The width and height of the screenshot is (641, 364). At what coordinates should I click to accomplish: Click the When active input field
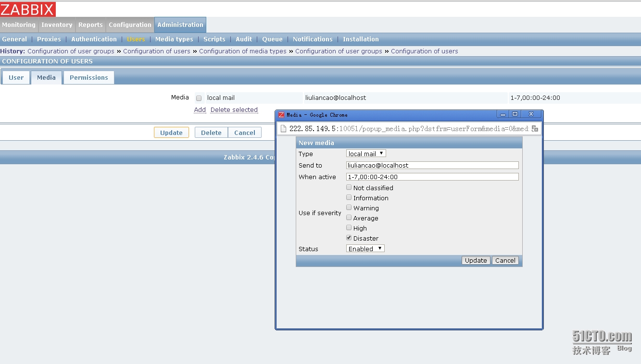click(x=432, y=177)
